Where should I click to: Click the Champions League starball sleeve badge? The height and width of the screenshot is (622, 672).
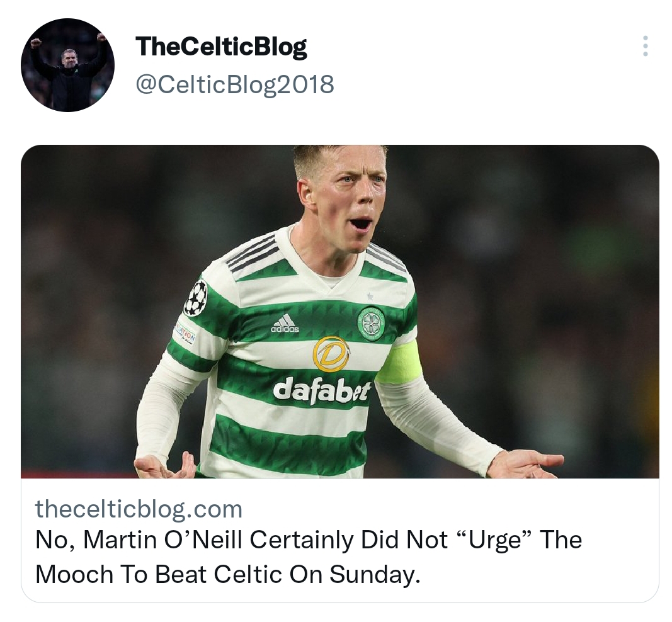[195, 297]
